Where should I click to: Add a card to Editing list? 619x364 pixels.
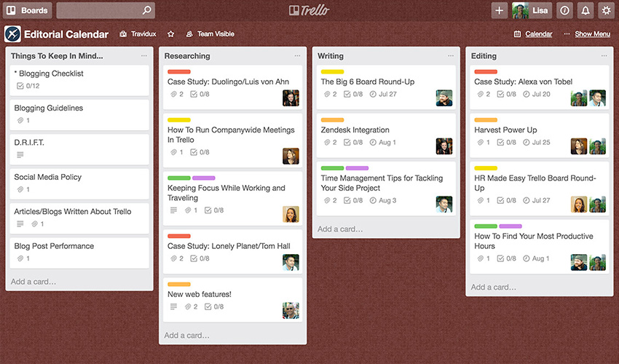coord(494,287)
